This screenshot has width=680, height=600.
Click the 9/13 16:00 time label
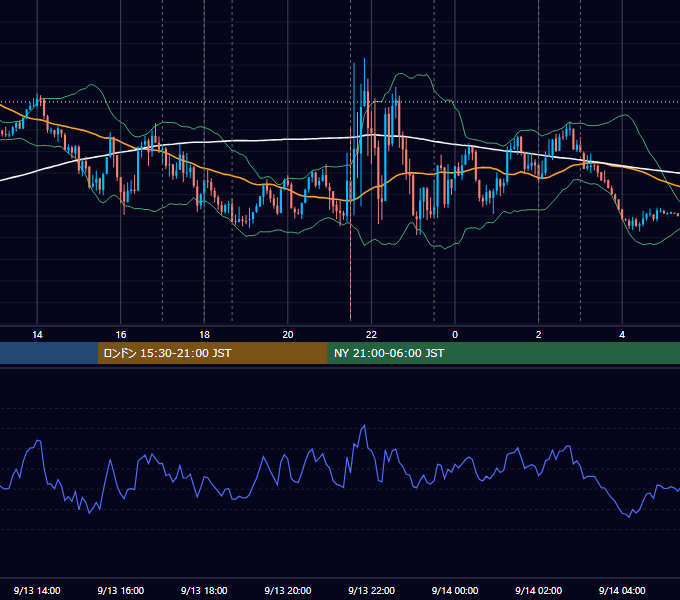[121, 590]
